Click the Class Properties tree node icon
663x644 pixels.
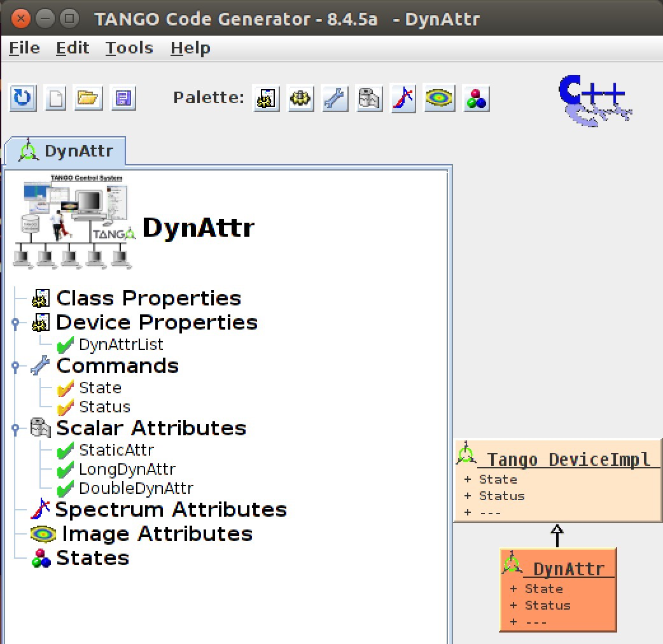point(41,298)
